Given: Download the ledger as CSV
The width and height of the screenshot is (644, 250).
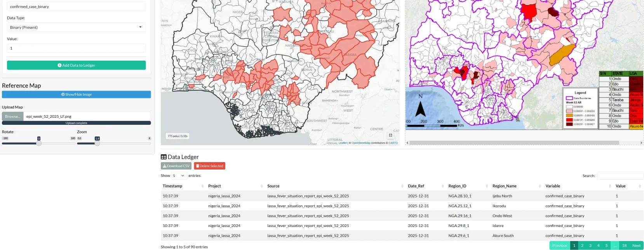Looking at the screenshot, I should coord(176,166).
